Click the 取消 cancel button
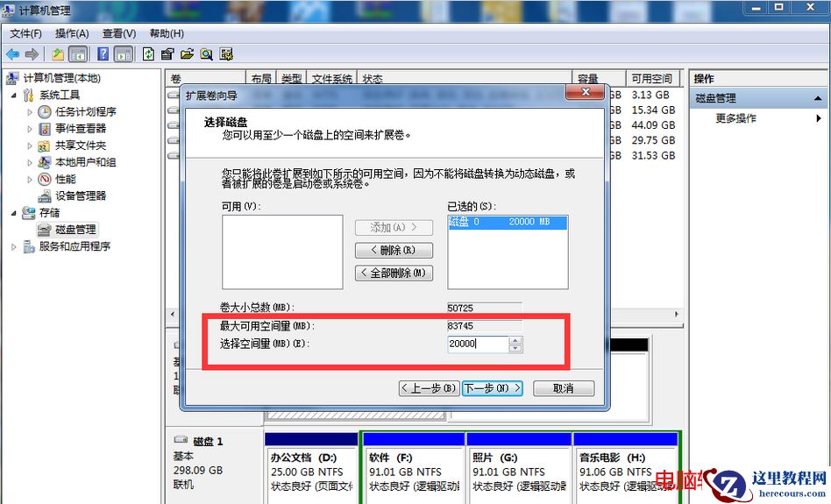The image size is (831, 504). [x=564, y=388]
